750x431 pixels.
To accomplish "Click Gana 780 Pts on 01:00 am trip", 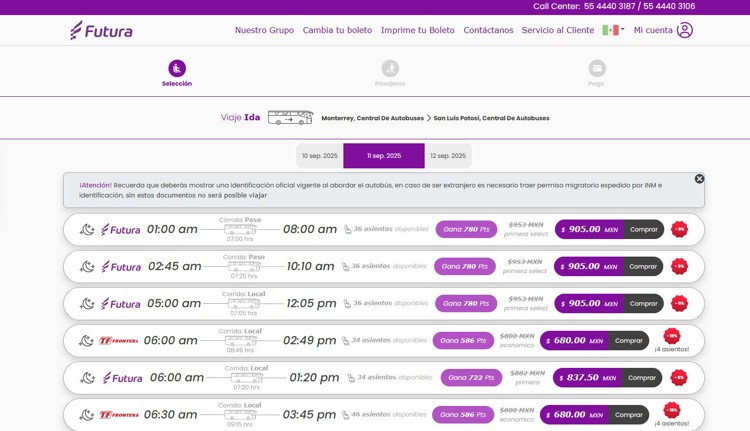I will pyautogui.click(x=466, y=229).
